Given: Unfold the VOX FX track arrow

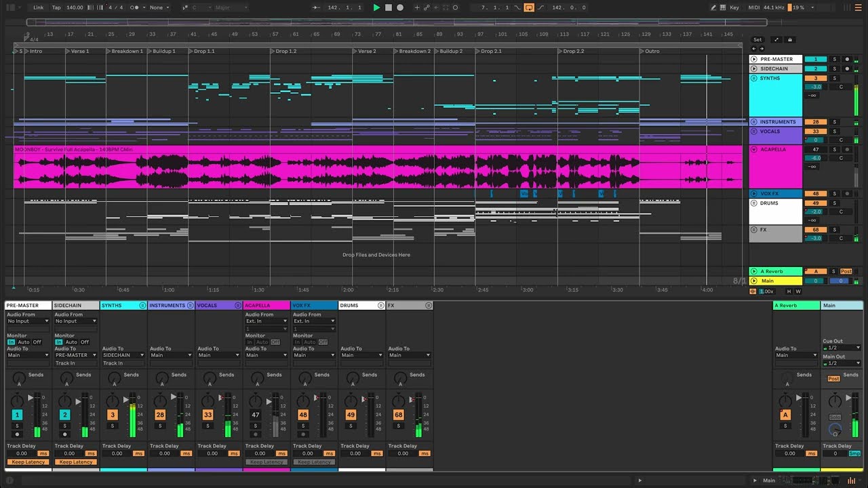Looking at the screenshot, I should pyautogui.click(x=753, y=194).
